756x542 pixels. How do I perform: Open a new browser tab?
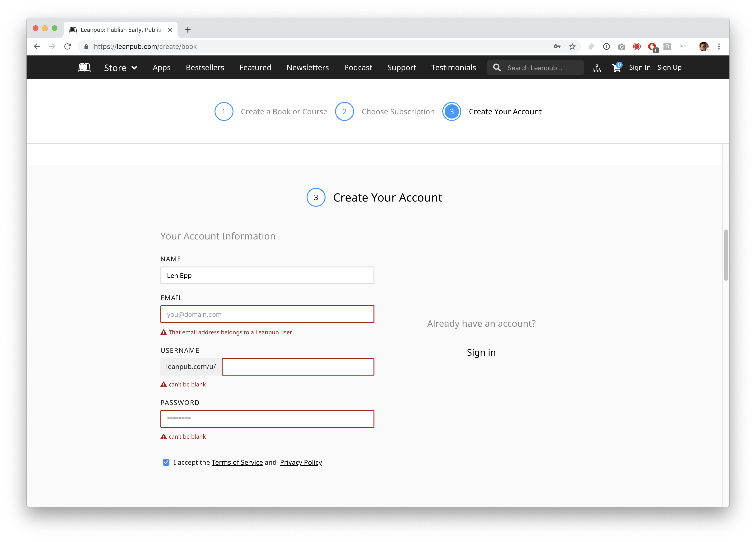[x=188, y=30]
